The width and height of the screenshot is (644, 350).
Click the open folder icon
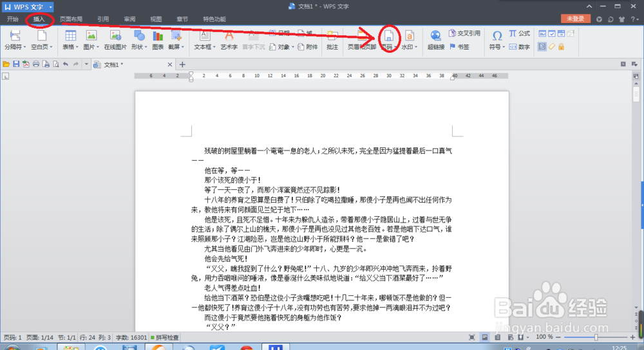point(6,64)
